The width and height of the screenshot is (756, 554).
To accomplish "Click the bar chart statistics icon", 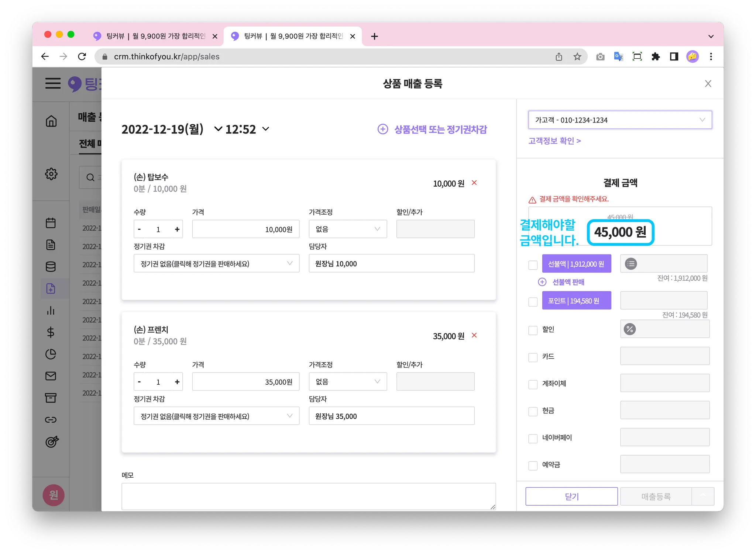I will (x=51, y=311).
